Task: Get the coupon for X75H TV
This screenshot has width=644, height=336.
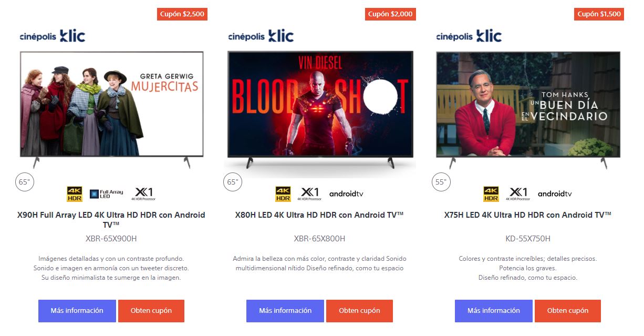Action: (x=568, y=311)
